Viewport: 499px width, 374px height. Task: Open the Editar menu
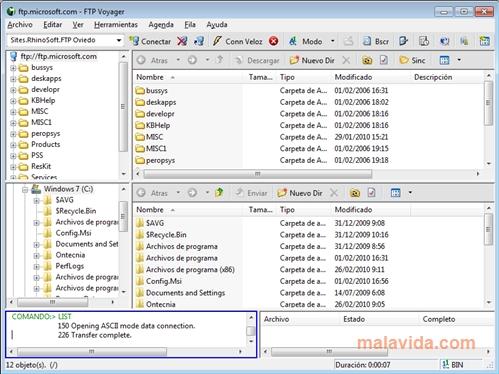52,25
